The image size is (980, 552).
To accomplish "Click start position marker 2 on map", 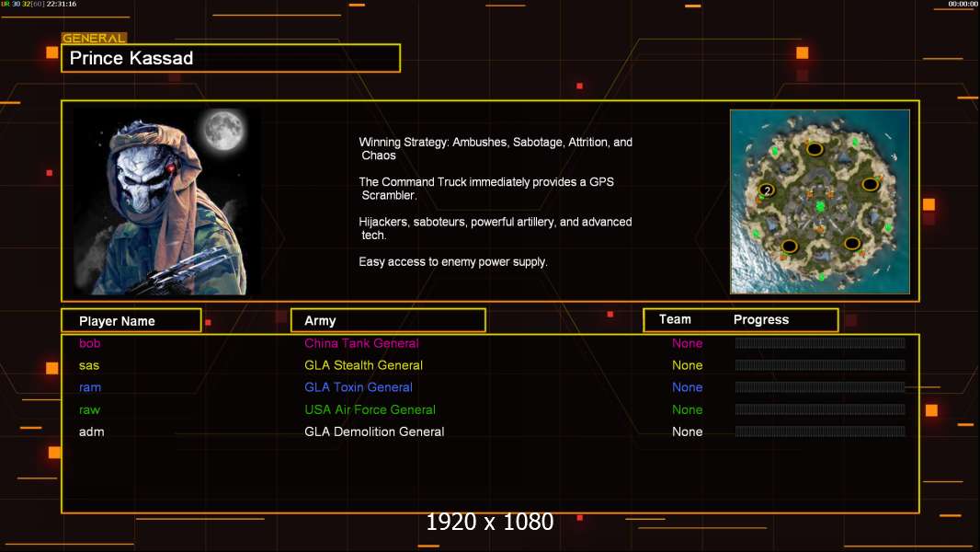I will (767, 190).
